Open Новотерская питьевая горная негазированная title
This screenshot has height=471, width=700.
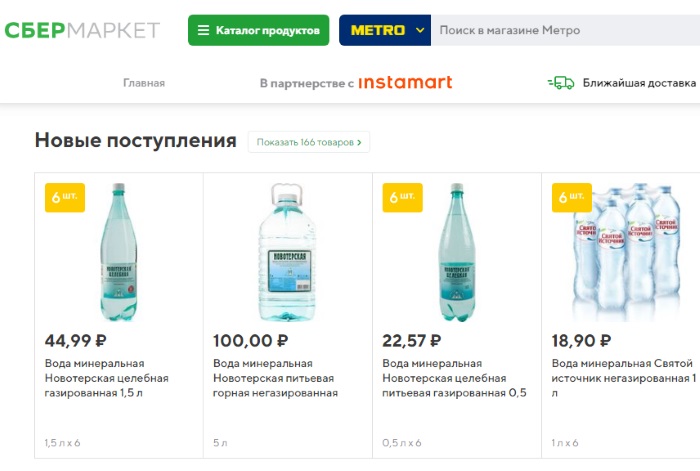pyautogui.click(x=275, y=378)
